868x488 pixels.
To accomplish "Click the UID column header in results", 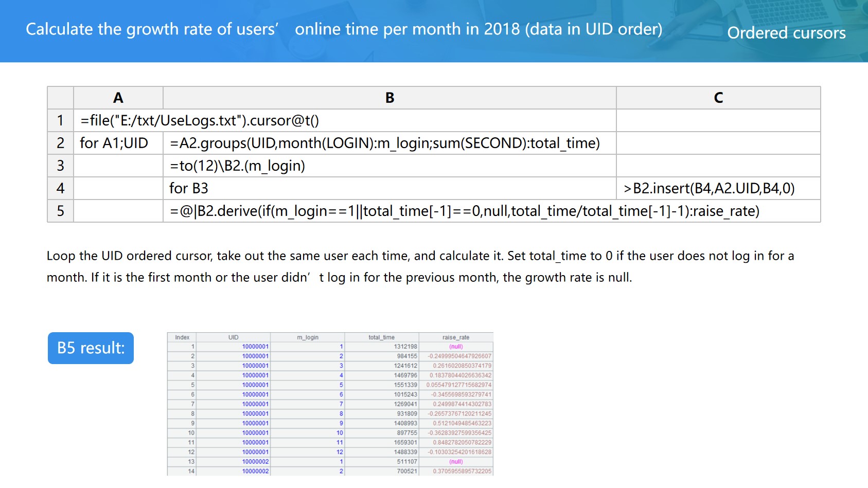I will point(233,337).
